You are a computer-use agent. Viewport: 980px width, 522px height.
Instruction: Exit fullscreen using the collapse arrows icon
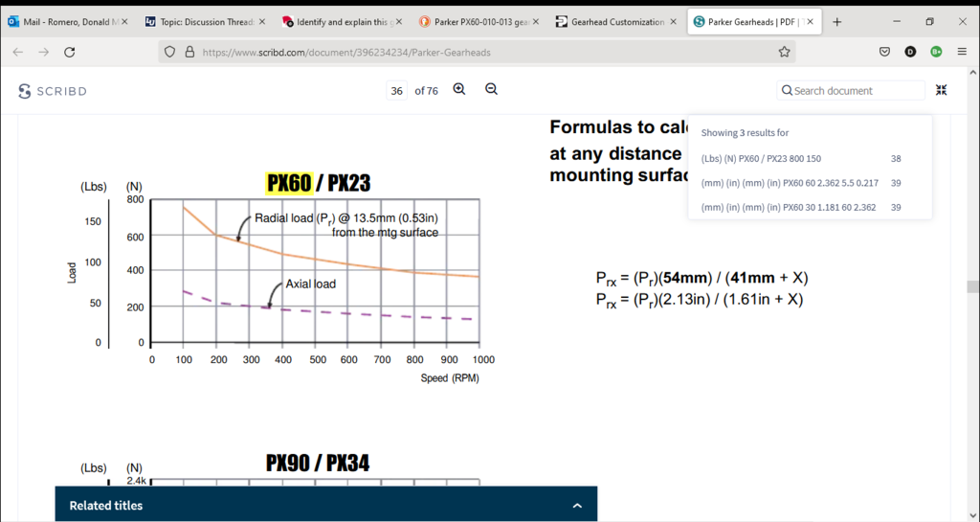point(942,90)
